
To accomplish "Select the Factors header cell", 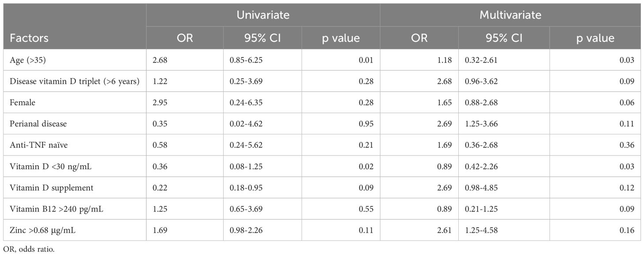I will 29,38.
